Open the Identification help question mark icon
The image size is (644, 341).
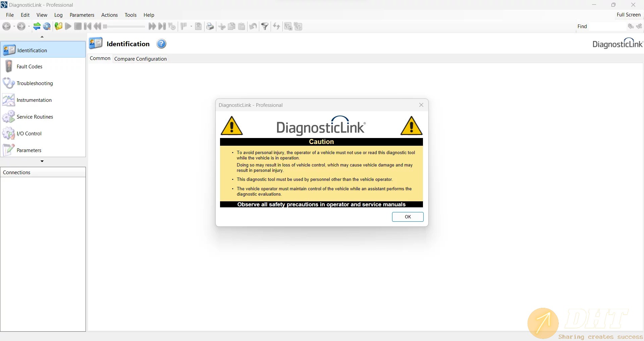pos(161,44)
